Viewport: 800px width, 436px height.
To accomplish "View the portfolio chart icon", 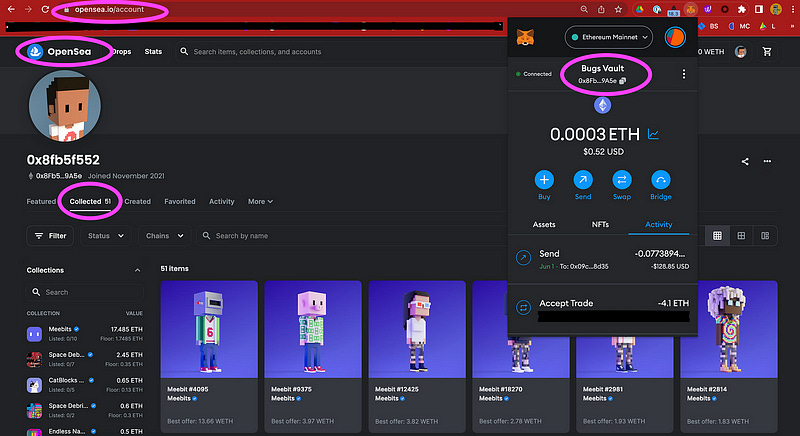I will pos(653,134).
